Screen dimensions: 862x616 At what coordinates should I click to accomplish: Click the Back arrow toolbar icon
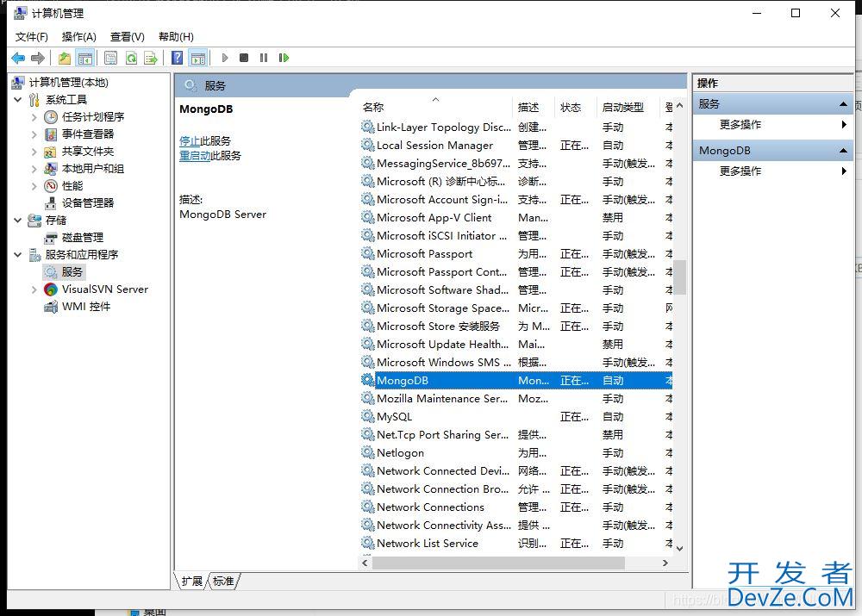pyautogui.click(x=18, y=58)
